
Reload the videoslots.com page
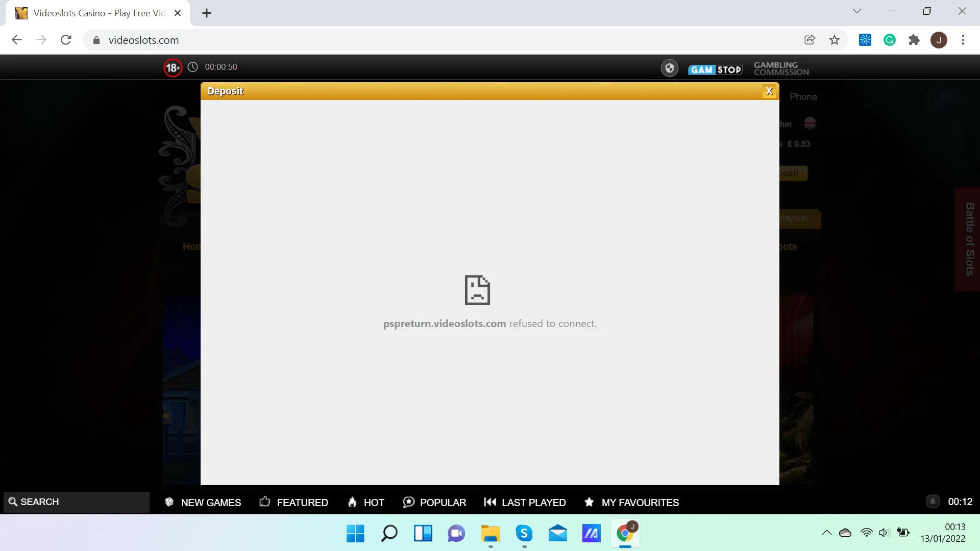(66, 40)
